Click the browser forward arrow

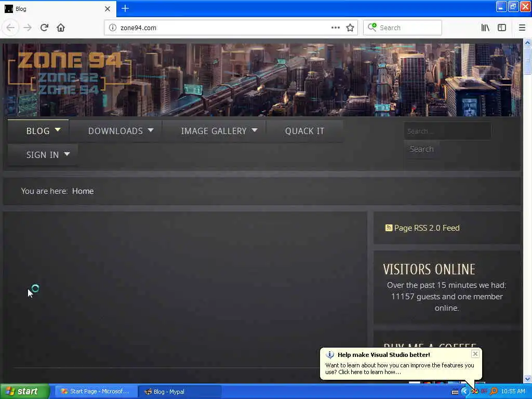(x=28, y=28)
